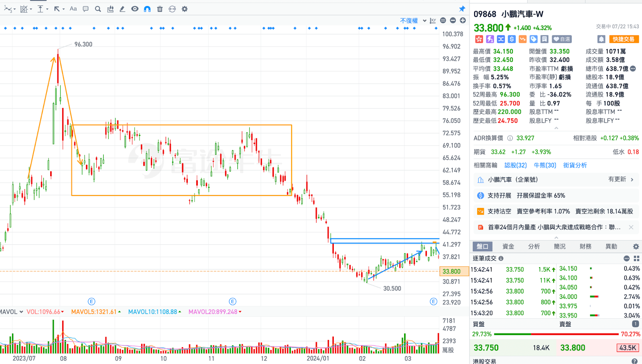Image resolution: width=642 pixels, height=364 pixels.
Task: View 支持孖展 margin details row
Action: [556, 195]
